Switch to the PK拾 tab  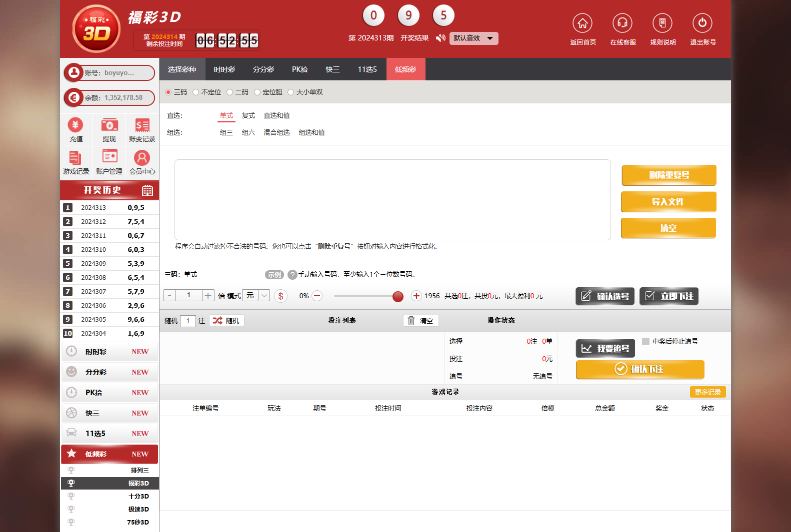tap(299, 69)
